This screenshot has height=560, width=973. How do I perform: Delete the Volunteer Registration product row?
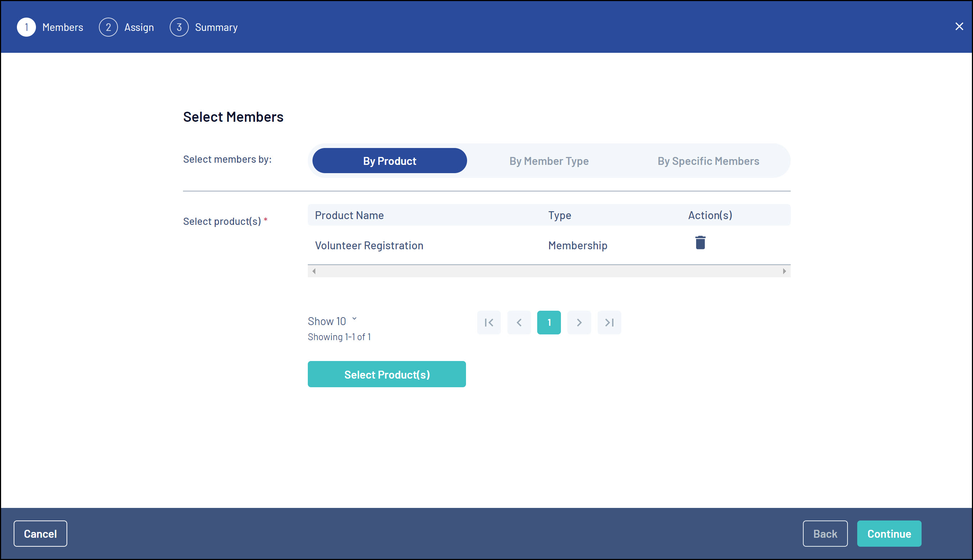700,243
